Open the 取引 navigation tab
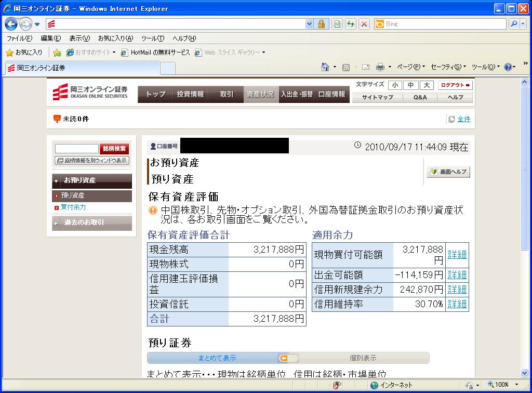Viewport: 532px width, 393px height. coord(227,94)
